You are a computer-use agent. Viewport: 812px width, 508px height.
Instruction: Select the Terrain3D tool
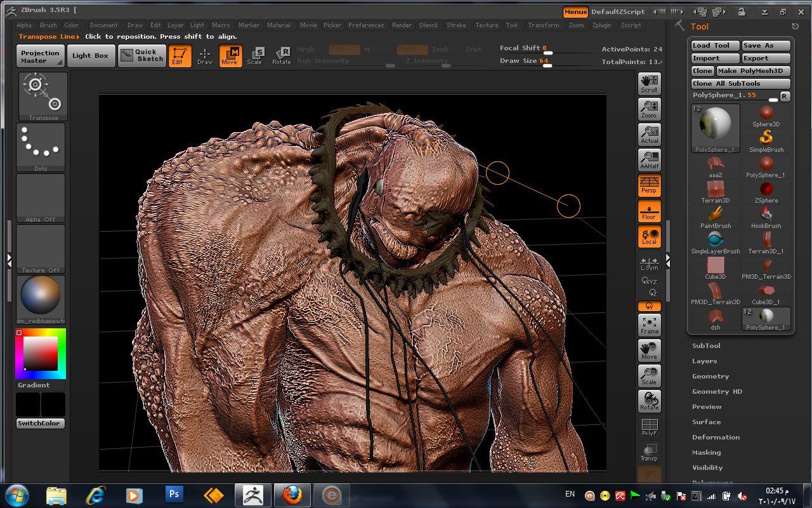pos(716,192)
